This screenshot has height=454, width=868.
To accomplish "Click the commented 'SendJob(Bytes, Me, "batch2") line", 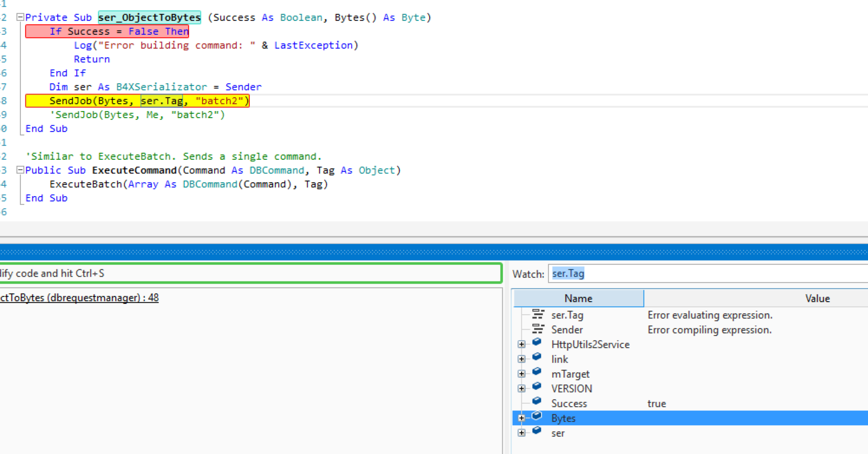I will coord(137,115).
